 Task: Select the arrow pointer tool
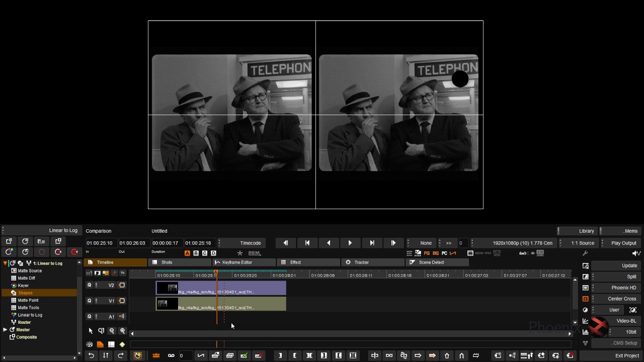tap(91, 331)
